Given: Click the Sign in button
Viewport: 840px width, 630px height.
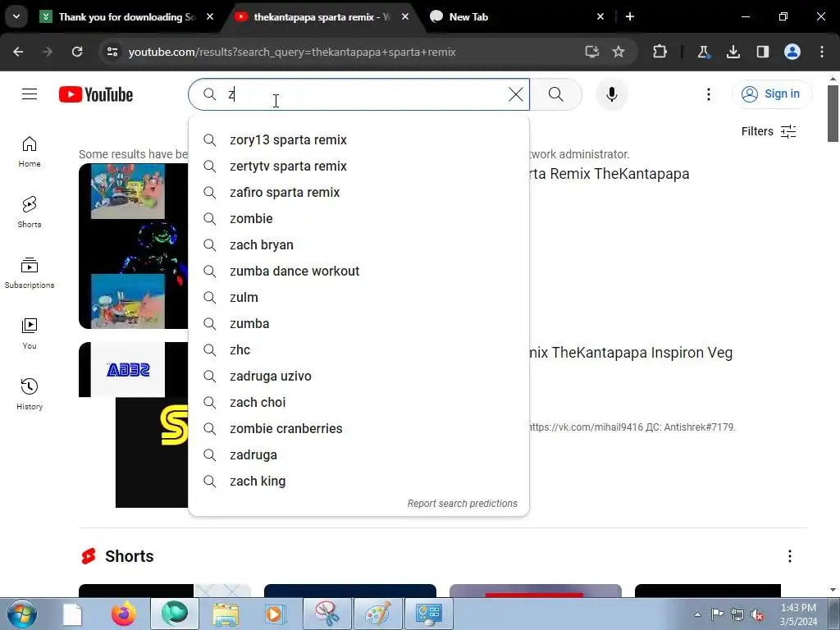Looking at the screenshot, I should click(771, 94).
